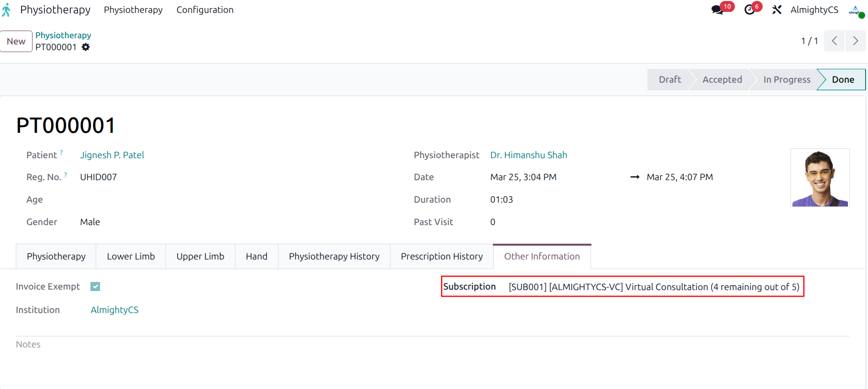Click the patient photo thumbnail
Screen dimensions: 868x389
click(820, 177)
